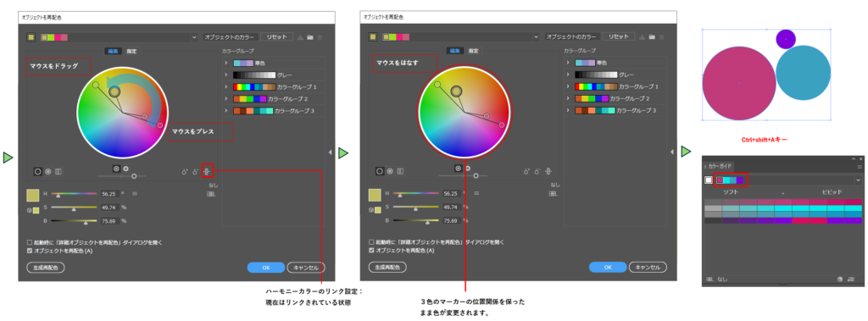Click the 56.25 H value field, left dialog
This screenshot has height=321, width=868.
pyautogui.click(x=109, y=194)
